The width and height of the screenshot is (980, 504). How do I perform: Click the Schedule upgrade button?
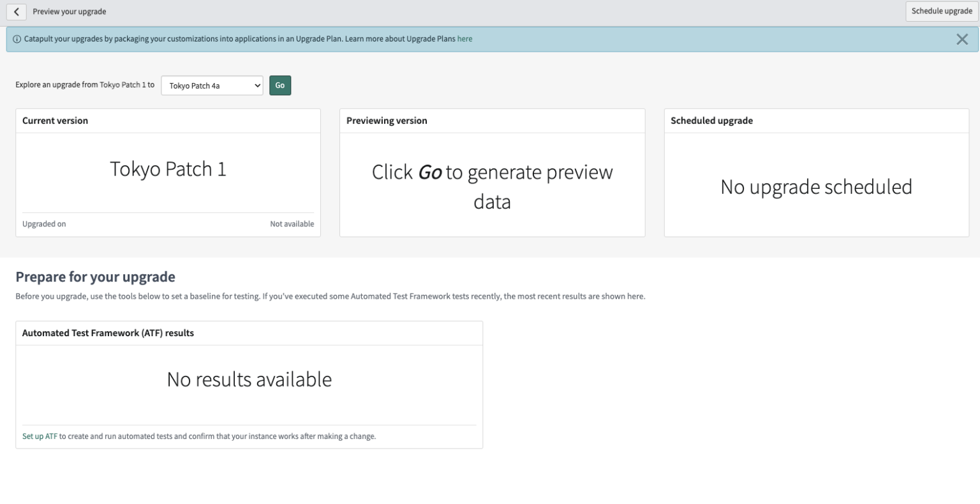pos(941,11)
